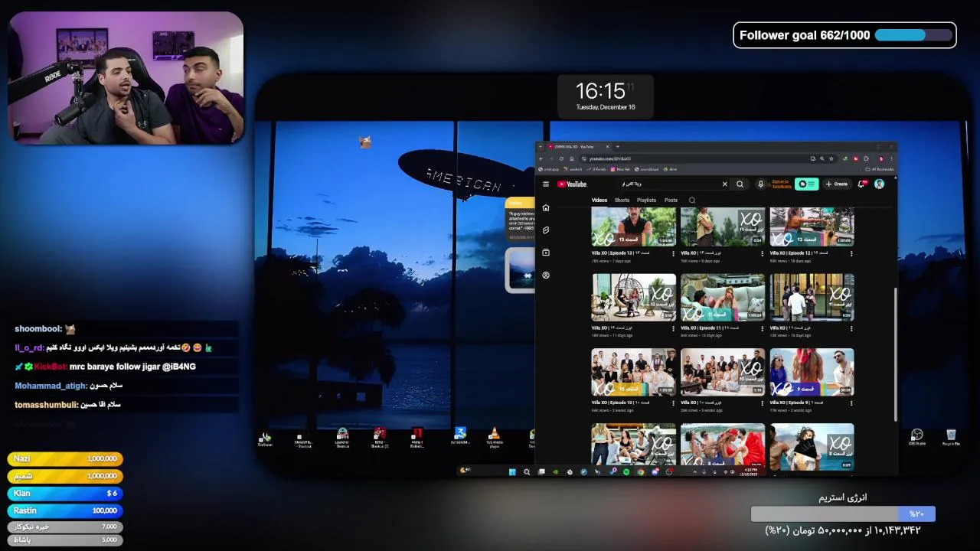Open a new Chrome tab
The image size is (980, 551).
click(618, 147)
